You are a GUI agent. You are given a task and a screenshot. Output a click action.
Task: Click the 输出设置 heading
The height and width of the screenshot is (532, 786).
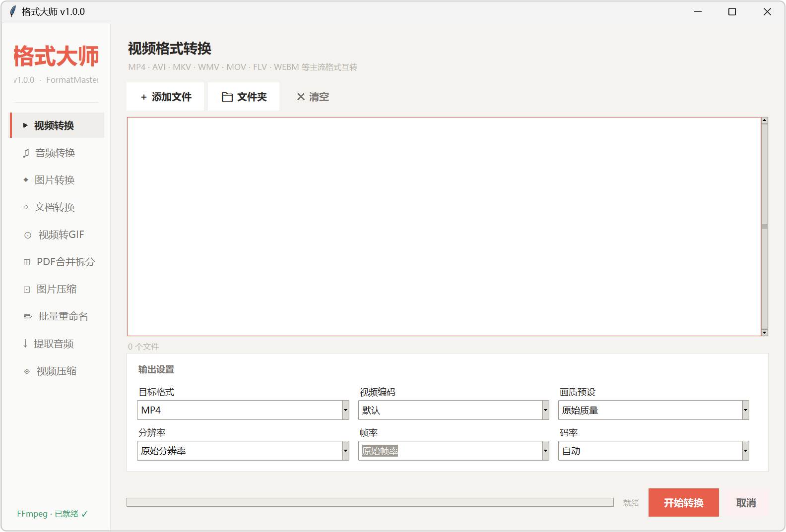point(156,369)
